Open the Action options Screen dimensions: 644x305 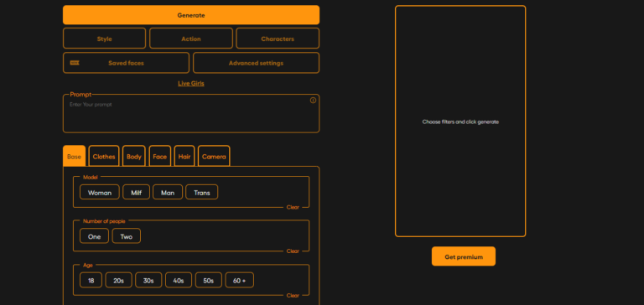click(x=191, y=39)
